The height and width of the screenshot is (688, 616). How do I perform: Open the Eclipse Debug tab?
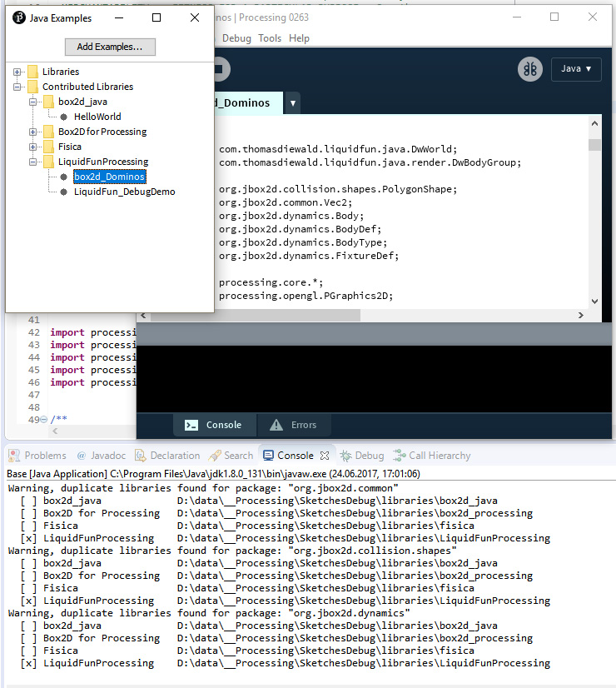click(x=362, y=456)
